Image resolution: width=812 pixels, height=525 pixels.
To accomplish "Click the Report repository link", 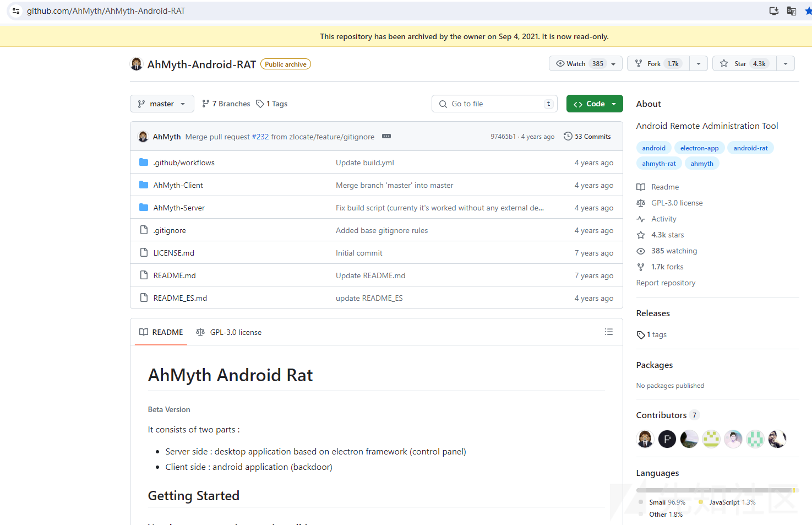I will tap(666, 283).
